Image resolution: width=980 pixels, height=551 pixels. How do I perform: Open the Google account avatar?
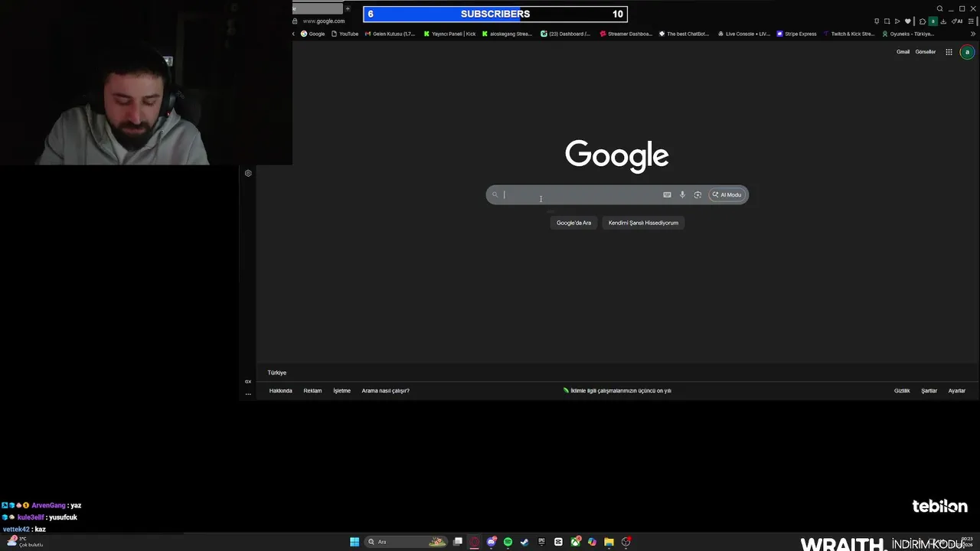[967, 52]
